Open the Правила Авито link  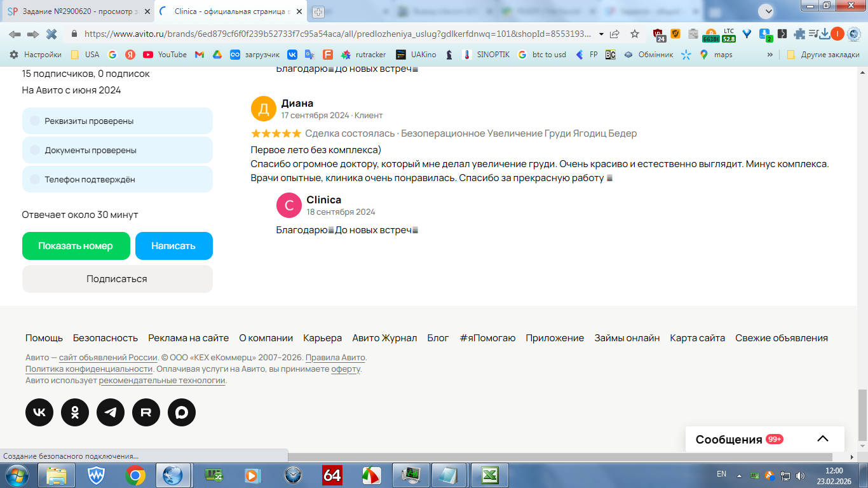pos(336,357)
